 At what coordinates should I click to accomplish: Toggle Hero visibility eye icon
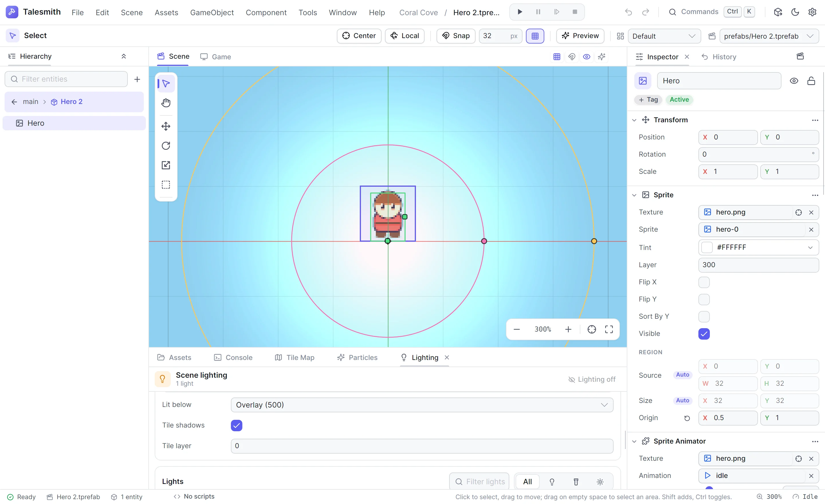pos(793,81)
